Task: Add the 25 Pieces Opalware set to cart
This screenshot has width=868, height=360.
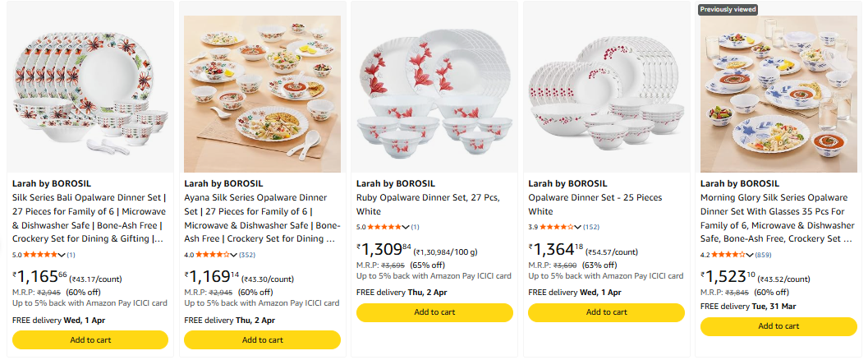Action: click(606, 312)
